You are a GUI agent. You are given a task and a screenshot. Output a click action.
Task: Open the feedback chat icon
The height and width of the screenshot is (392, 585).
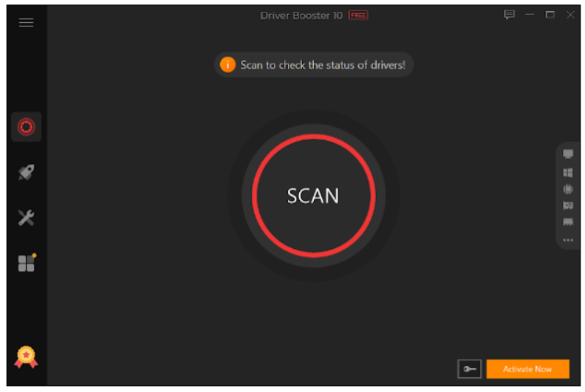(509, 15)
